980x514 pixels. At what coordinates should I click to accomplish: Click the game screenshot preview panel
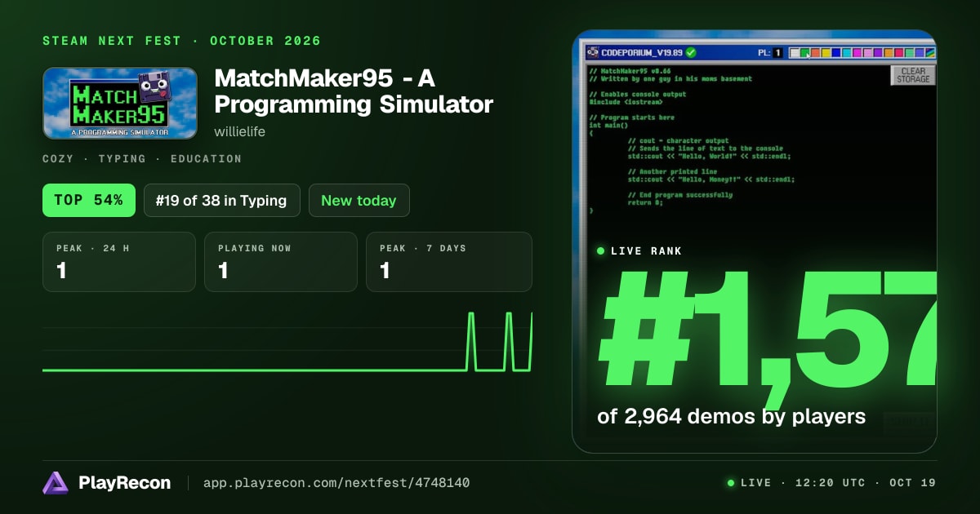pos(755,241)
